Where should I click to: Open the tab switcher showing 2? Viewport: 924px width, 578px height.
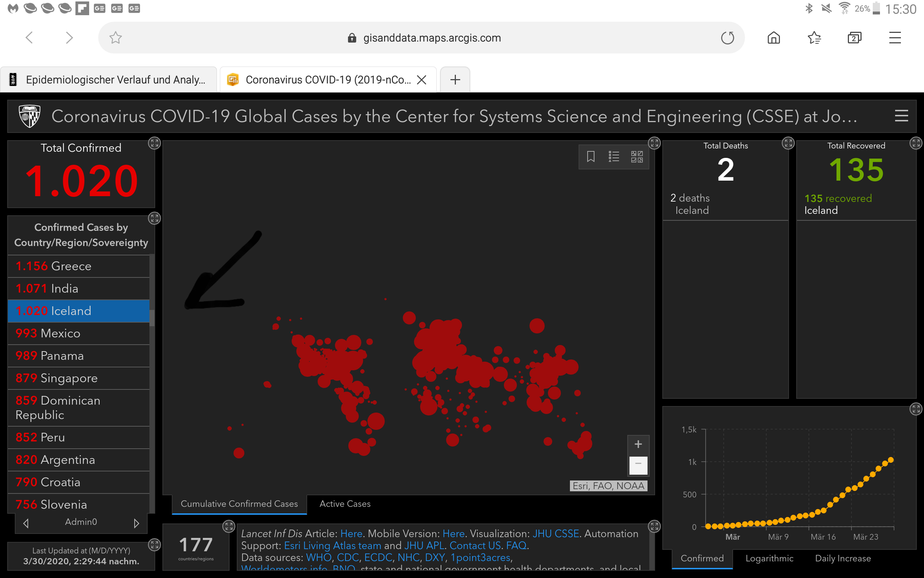(854, 38)
